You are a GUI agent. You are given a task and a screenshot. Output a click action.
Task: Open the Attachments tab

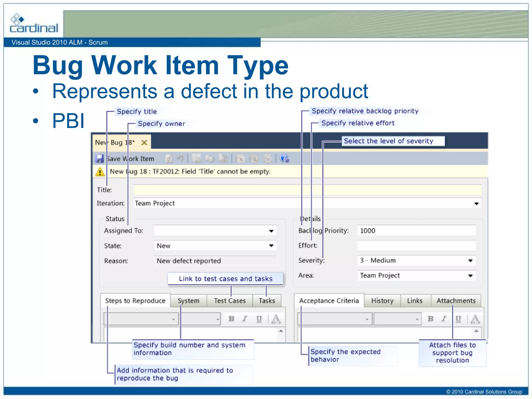point(456,301)
